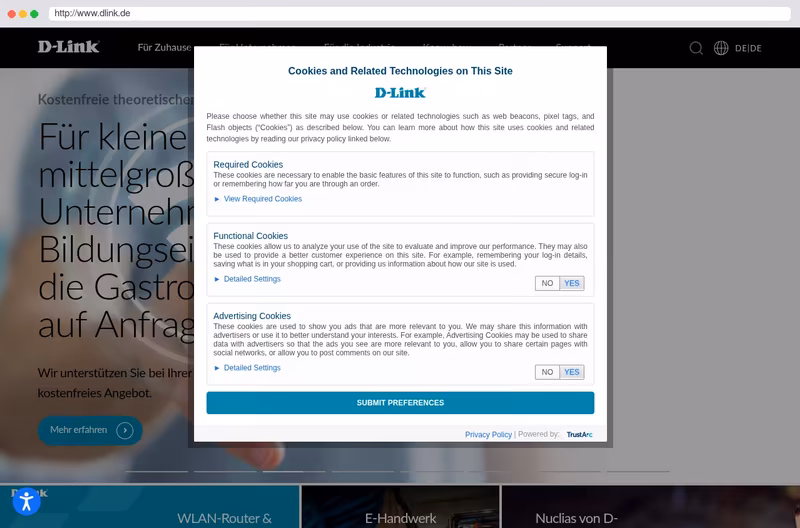Set Functional Cookies to NO
800x528 pixels.
coord(547,283)
